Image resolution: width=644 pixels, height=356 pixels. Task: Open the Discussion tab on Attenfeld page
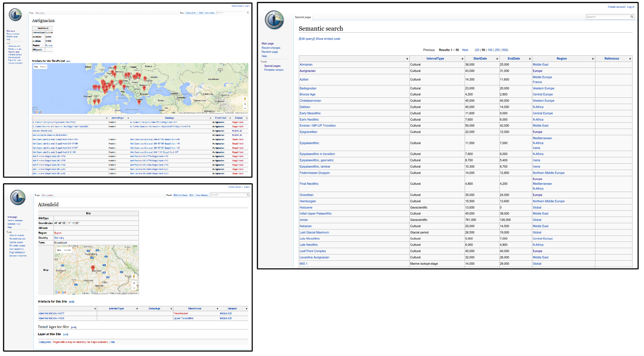point(48,195)
